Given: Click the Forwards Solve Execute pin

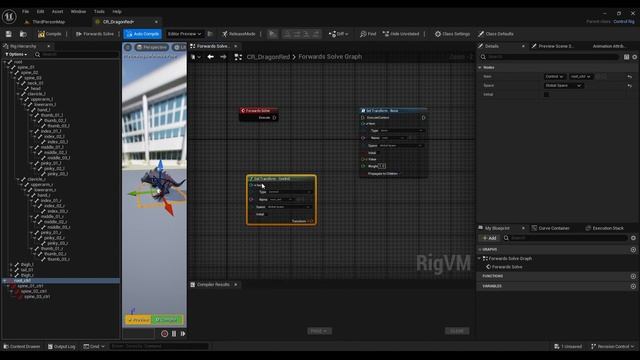Looking at the screenshot, I should point(274,118).
